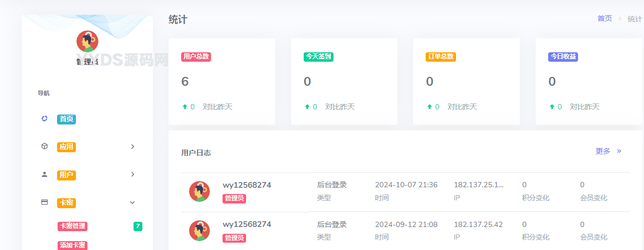The image size is (644, 250).
Task: Click the 导航 sidebar heading
Action: click(x=43, y=93)
